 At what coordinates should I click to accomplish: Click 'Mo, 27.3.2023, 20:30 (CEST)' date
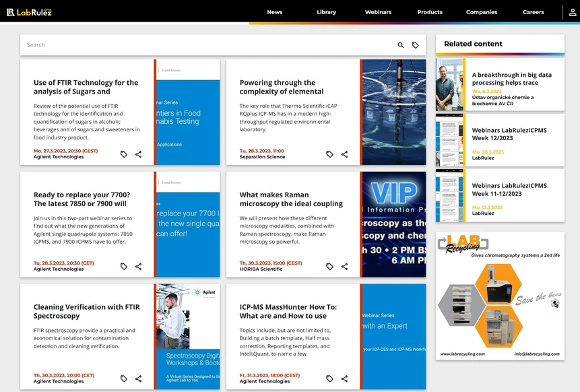(65, 151)
